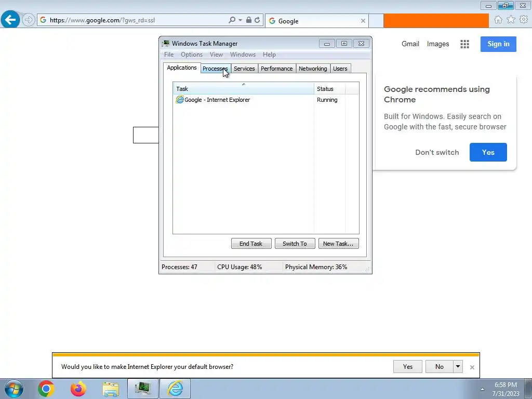Switch to the Performance tab
This screenshot has height=399, width=532.
pos(276,69)
